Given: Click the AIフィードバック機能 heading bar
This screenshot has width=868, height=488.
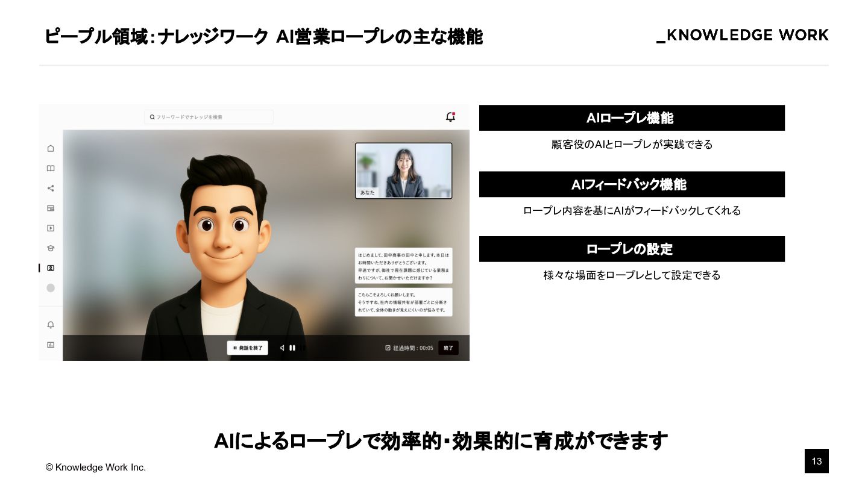Looking at the screenshot, I should 632,184.
